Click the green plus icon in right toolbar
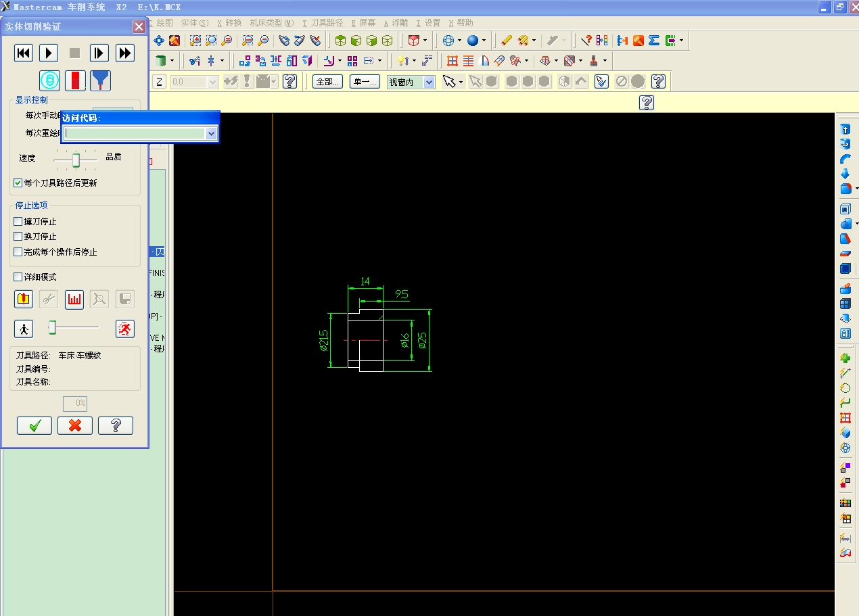 (x=845, y=358)
